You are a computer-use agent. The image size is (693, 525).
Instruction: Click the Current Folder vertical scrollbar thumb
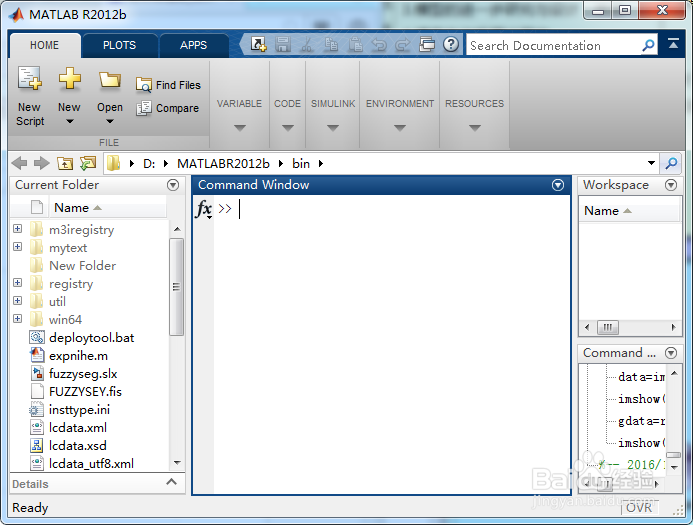click(176, 287)
